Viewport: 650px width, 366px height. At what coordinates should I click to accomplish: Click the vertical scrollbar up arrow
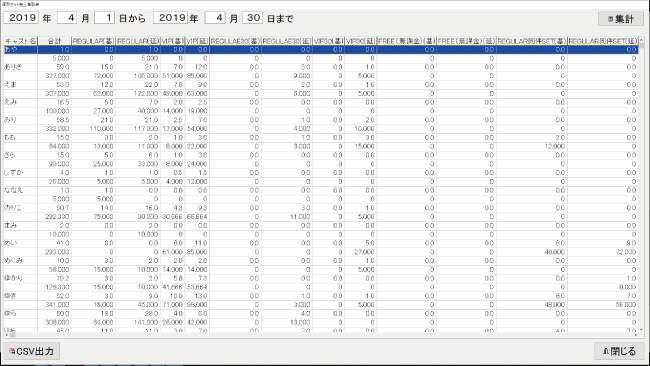click(x=642, y=40)
